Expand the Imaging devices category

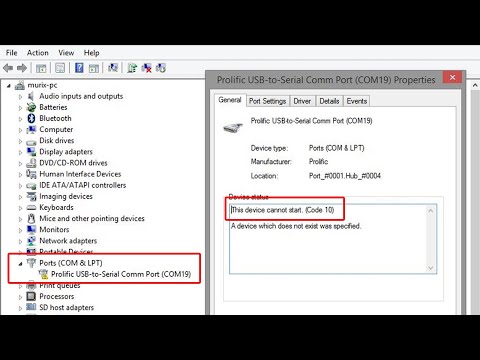[x=20, y=197]
